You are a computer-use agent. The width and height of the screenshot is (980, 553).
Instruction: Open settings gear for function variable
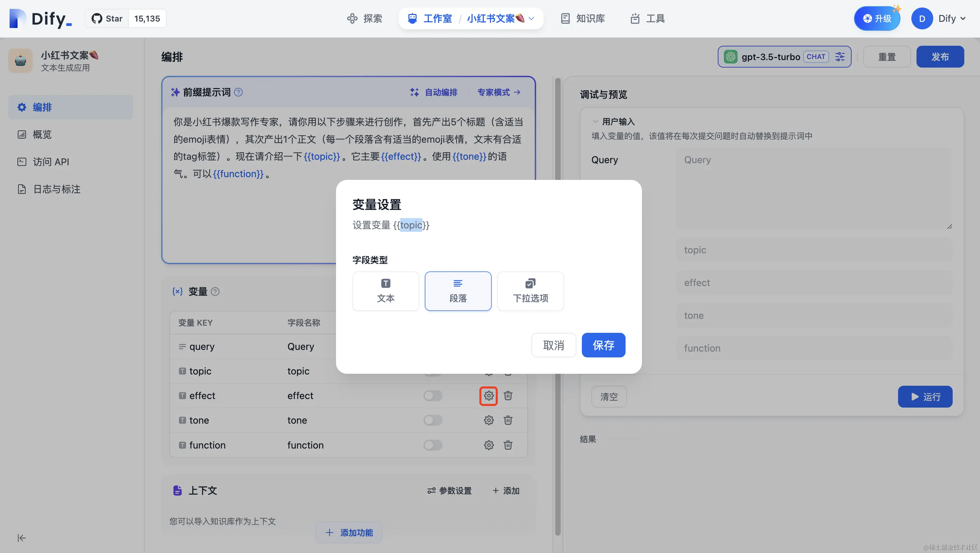(x=489, y=445)
